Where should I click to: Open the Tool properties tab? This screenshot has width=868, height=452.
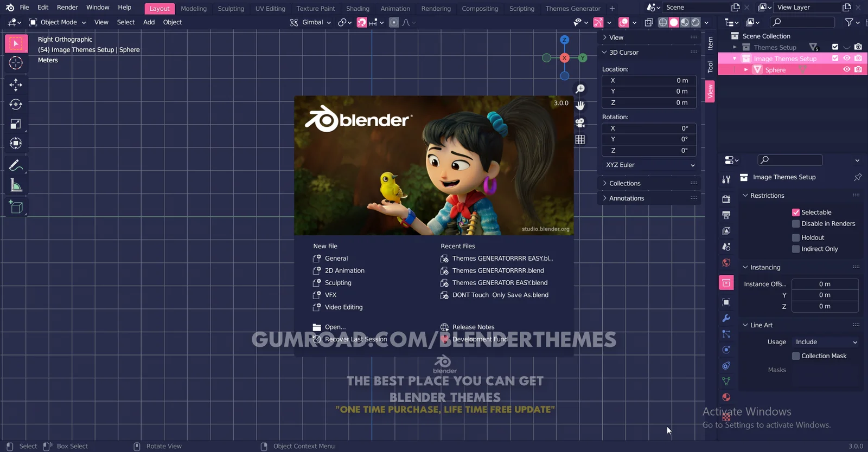726,179
